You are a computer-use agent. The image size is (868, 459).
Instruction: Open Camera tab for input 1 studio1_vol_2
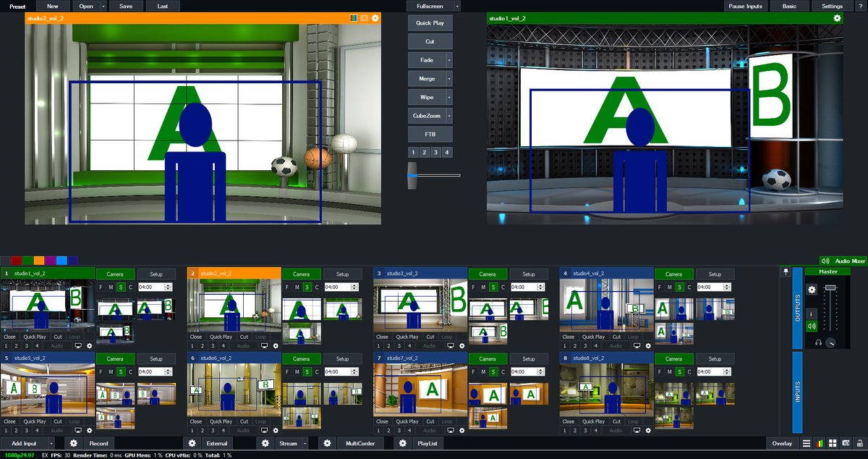[116, 274]
